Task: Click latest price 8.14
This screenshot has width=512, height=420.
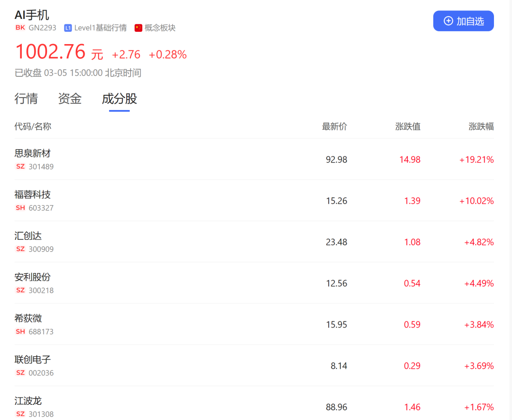Action: (x=339, y=366)
